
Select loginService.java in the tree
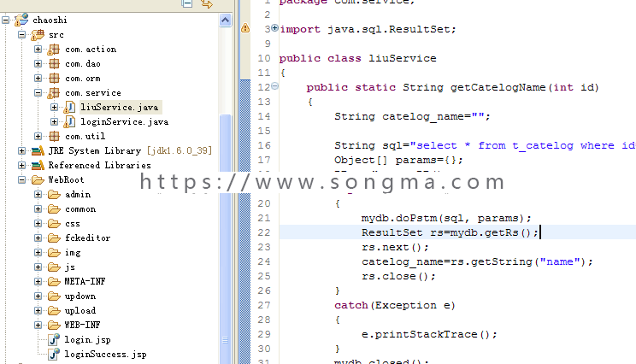tap(124, 121)
